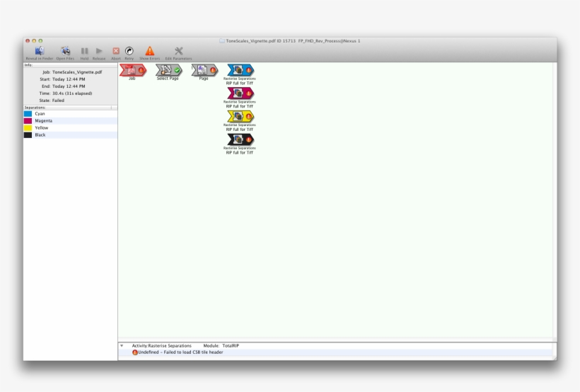
Task: Click the Cyan separation color swatch
Action: (28, 113)
